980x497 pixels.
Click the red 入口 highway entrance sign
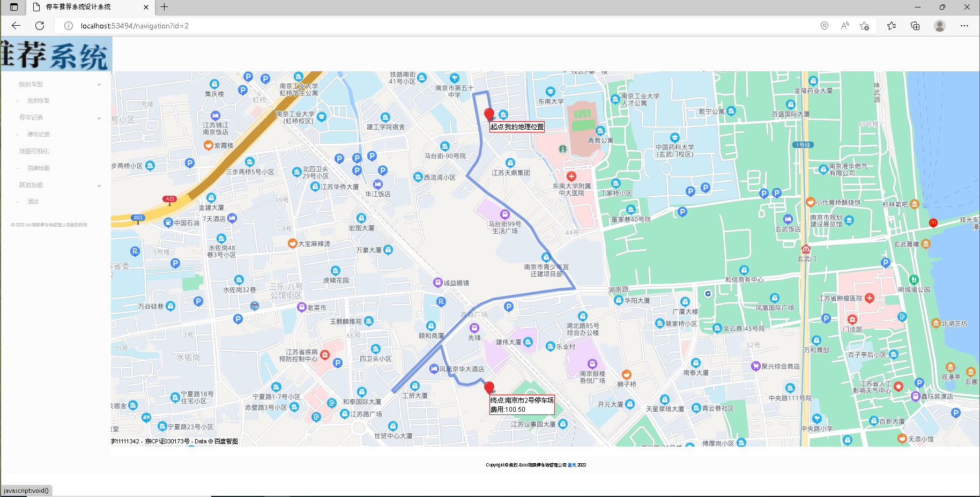[x=169, y=199]
